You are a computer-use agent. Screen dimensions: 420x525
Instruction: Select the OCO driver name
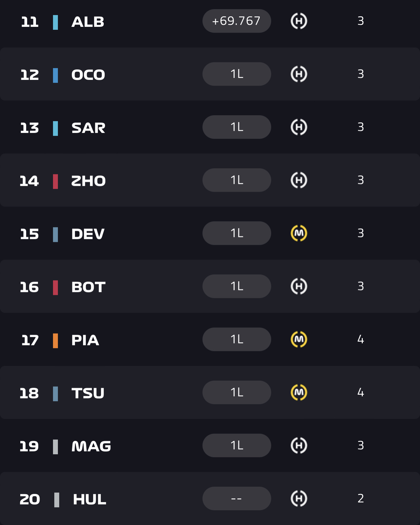(88, 75)
